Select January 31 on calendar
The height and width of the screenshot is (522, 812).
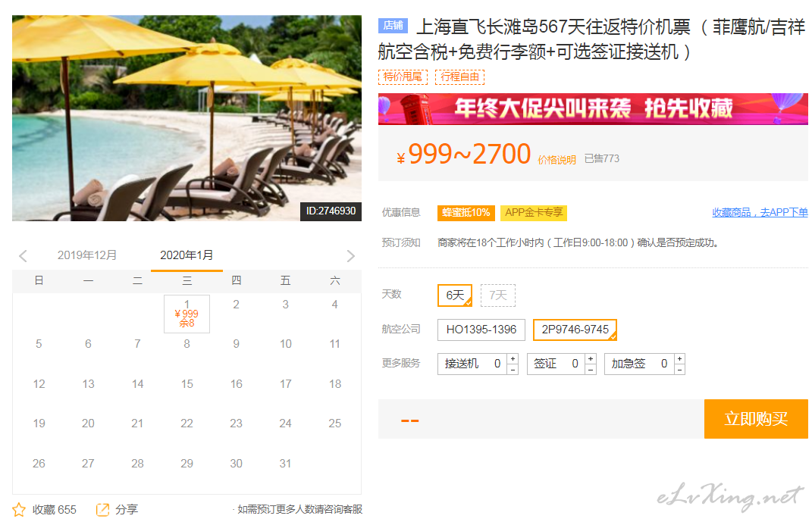point(285,464)
